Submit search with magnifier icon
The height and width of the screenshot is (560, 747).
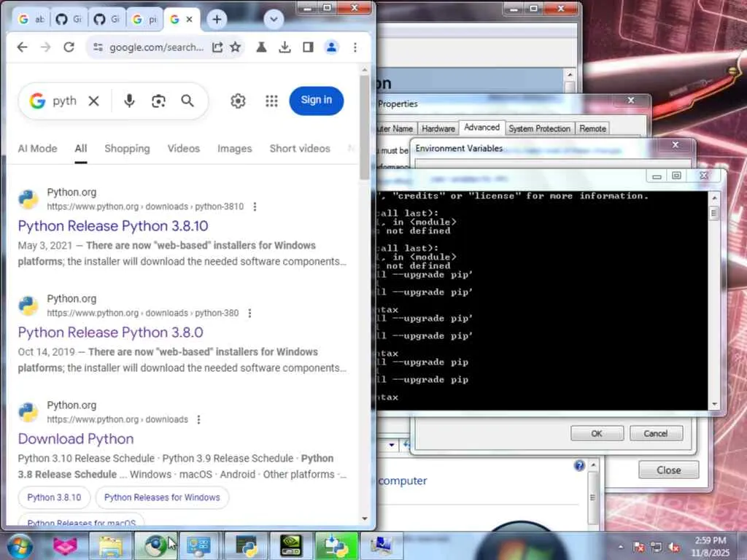click(187, 101)
